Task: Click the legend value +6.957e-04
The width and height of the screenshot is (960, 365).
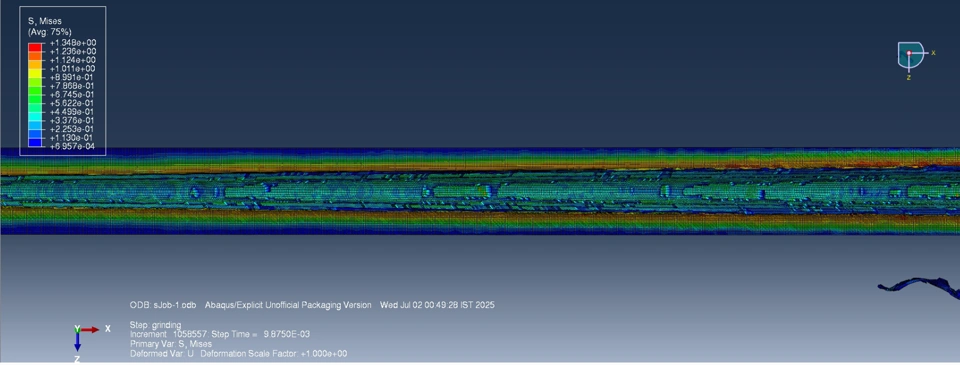Action: [73, 146]
